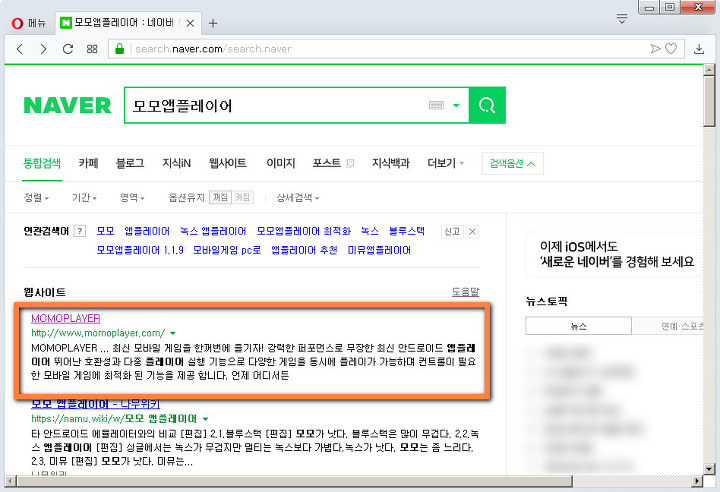720x492 pixels.
Task: Click the vertical scrollbar thumb
Action: tap(709, 101)
